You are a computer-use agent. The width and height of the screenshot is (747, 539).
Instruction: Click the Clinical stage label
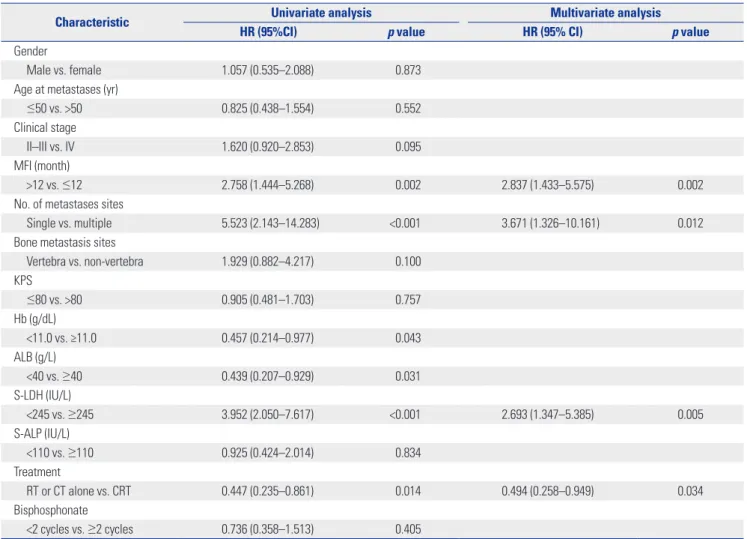45,128
